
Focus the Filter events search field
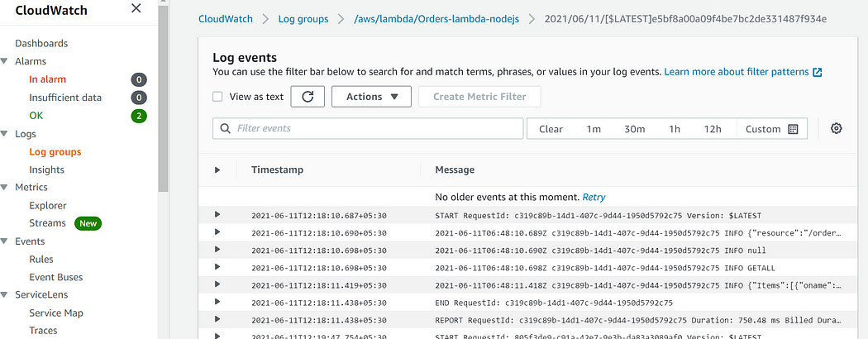tap(368, 128)
